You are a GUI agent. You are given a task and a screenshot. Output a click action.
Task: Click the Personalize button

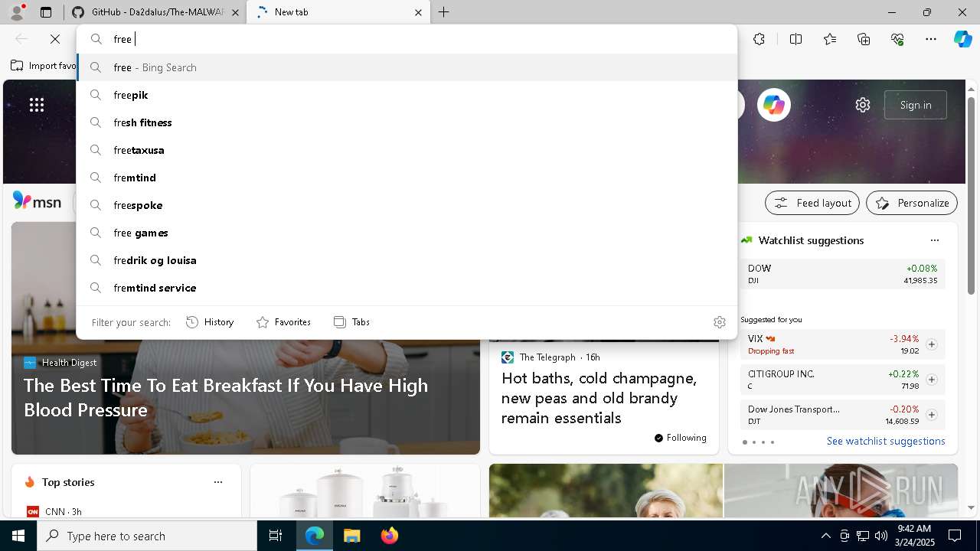[912, 203]
